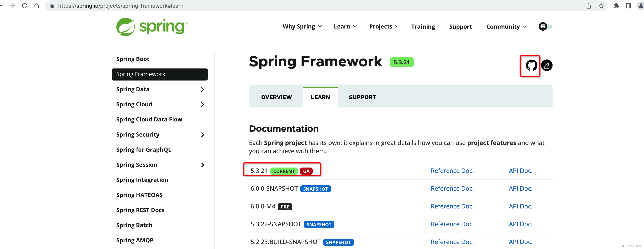Switch to the OVERVIEW tab
The height and width of the screenshot is (249, 644).
(x=276, y=97)
